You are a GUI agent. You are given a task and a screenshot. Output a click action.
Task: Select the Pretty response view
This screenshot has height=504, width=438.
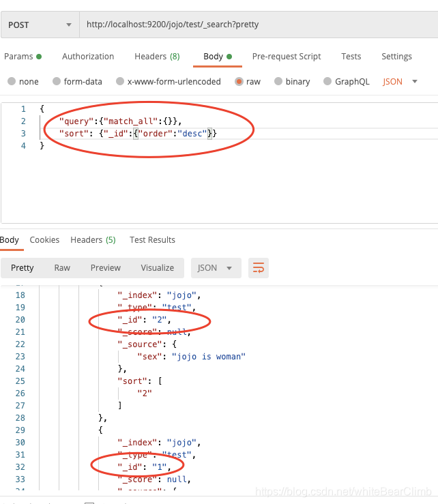click(23, 268)
